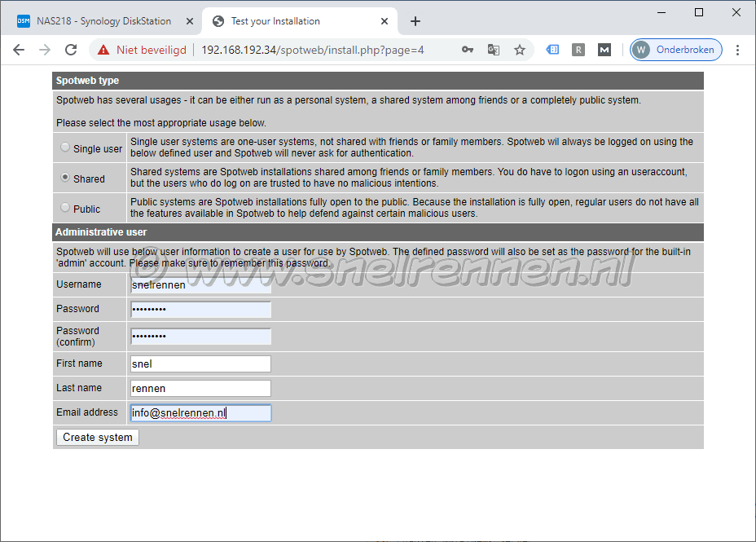This screenshot has width=756, height=542.
Task: Click the browser back arrow
Action: pyautogui.click(x=19, y=50)
